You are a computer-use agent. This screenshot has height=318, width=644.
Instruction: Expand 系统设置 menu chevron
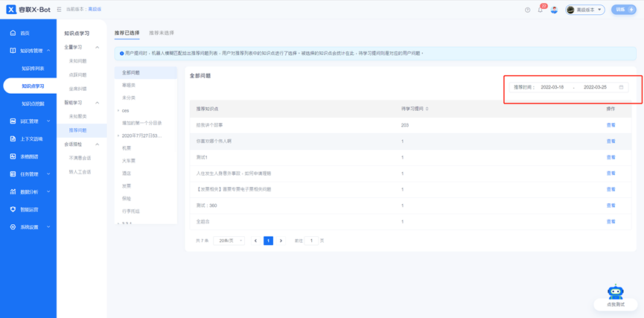tap(48, 227)
